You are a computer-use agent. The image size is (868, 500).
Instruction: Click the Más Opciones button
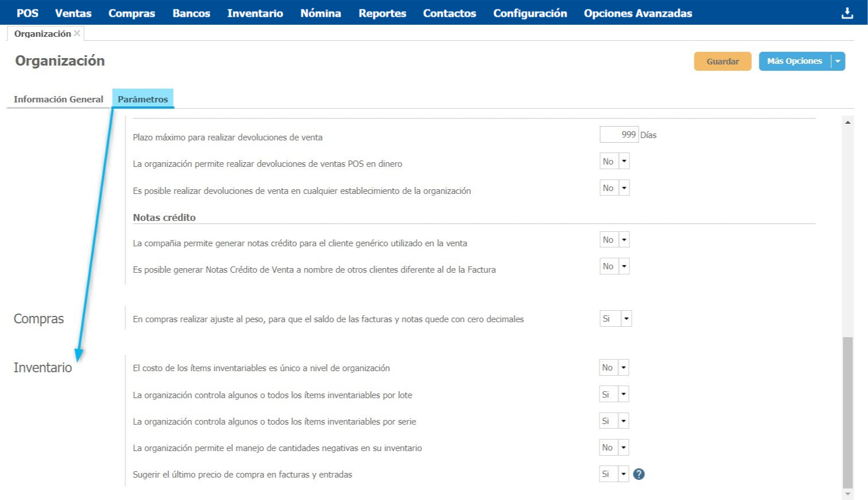tap(794, 61)
